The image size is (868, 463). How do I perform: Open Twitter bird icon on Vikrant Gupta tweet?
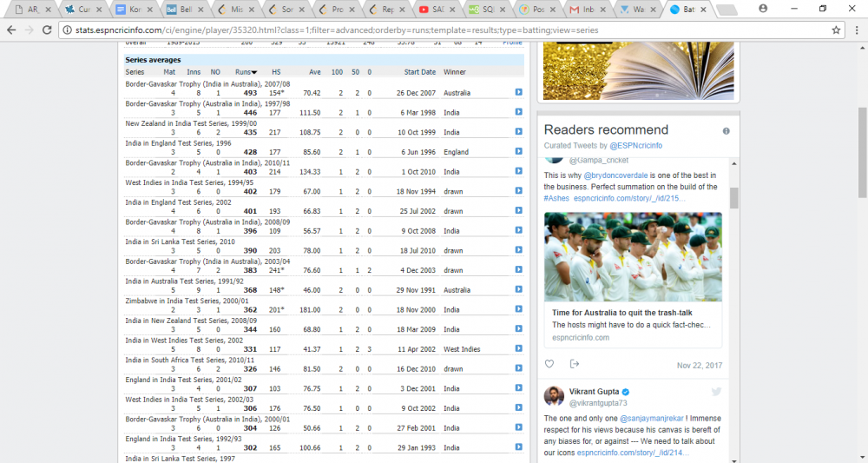716,392
